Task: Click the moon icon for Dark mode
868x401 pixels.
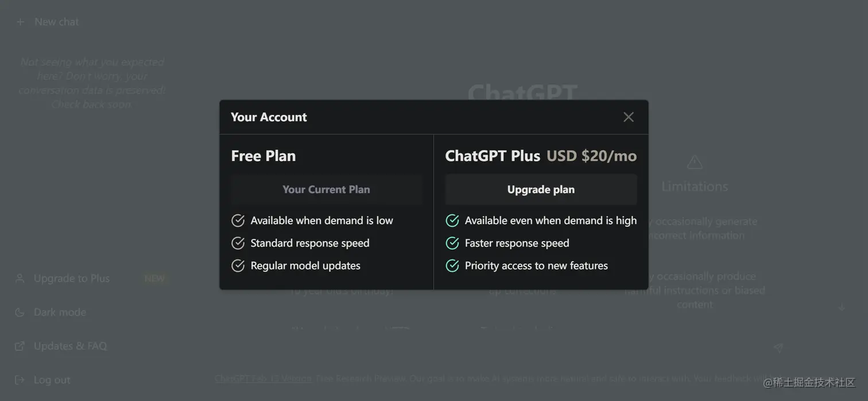Action: pos(20,313)
